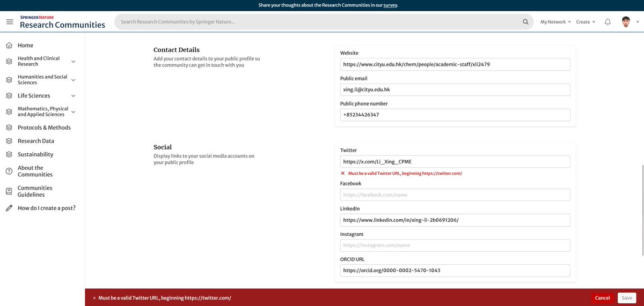This screenshot has width=644, height=306.
Task: Open the My Network dropdown
Action: click(x=555, y=22)
